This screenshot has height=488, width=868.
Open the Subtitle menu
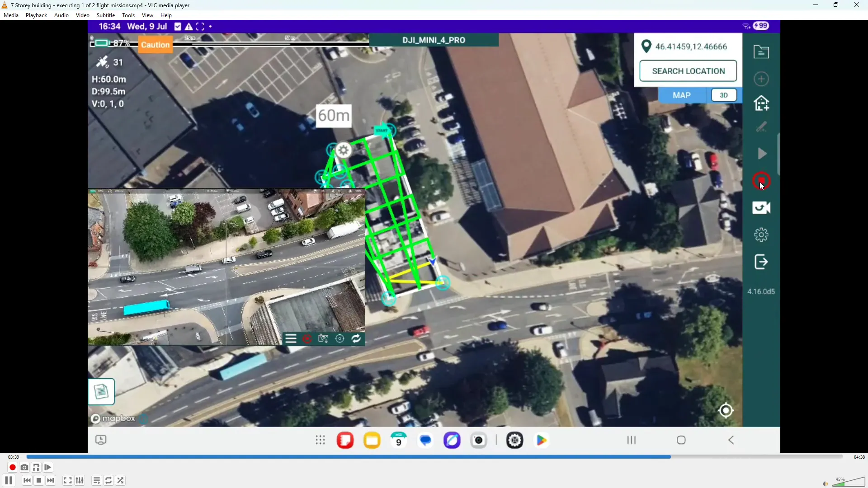click(x=105, y=15)
